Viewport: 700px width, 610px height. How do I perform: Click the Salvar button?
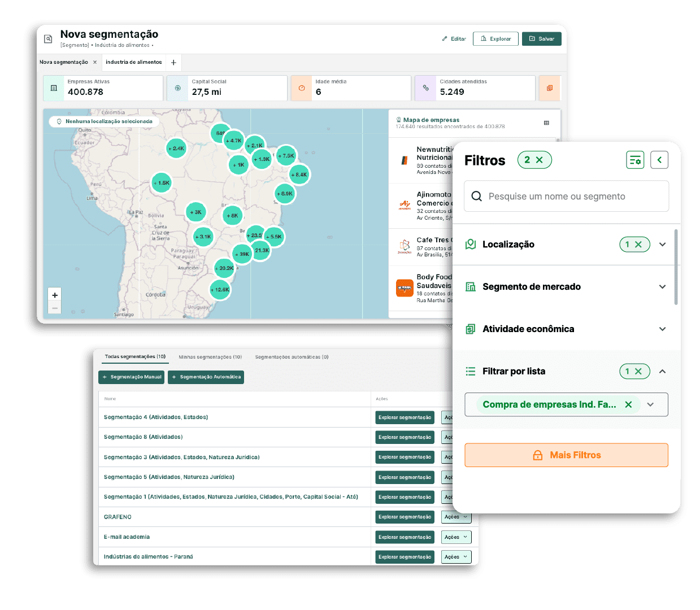pyautogui.click(x=542, y=39)
